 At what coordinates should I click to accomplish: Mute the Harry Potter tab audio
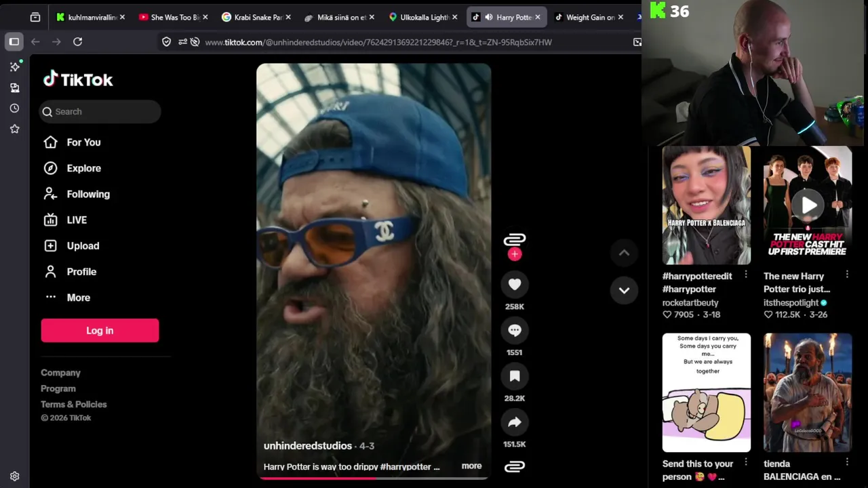[488, 17]
